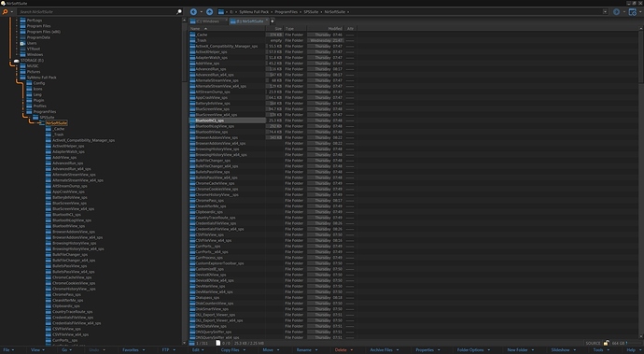Click SyMenu Full Pack in breadcrumb path

[255, 12]
